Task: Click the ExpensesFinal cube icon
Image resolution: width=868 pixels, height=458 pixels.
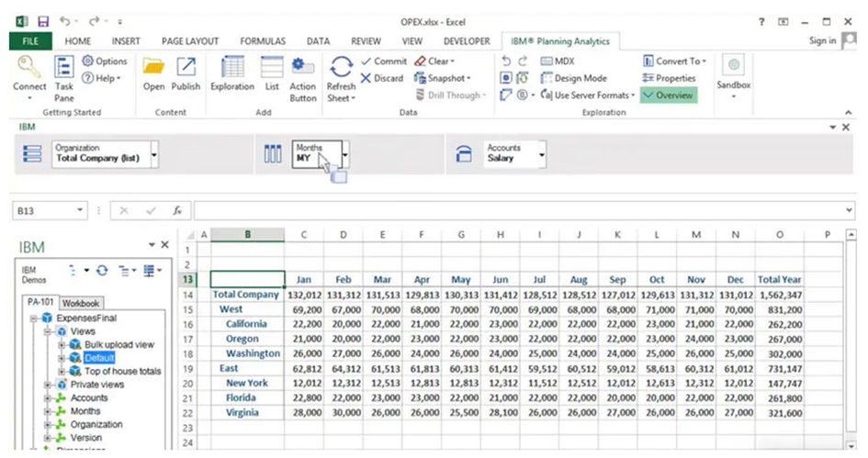Action: point(47,318)
